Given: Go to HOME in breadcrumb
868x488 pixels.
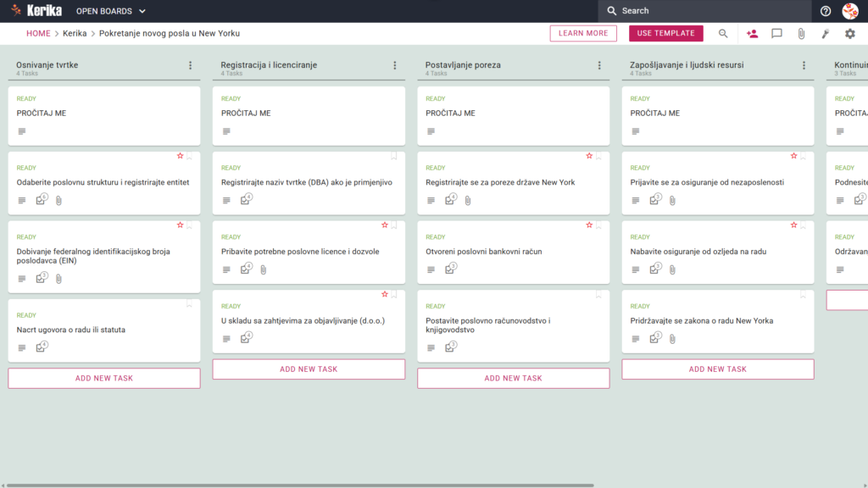Looking at the screenshot, I should click(x=38, y=33).
